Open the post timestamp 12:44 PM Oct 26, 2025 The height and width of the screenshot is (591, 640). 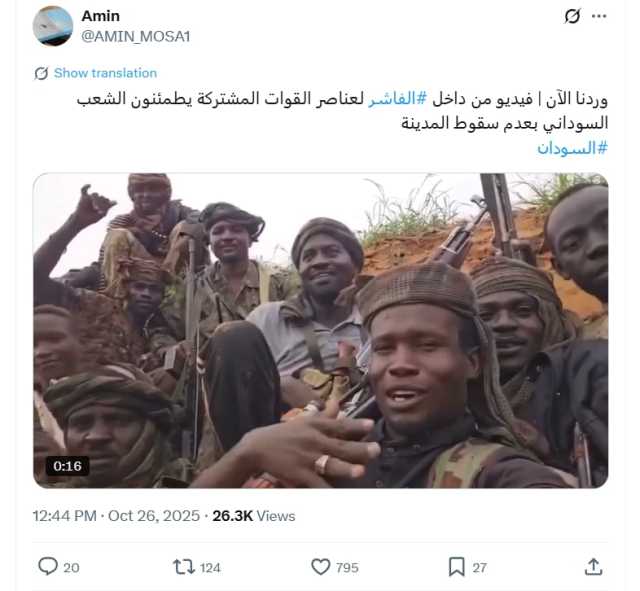[x=116, y=516]
